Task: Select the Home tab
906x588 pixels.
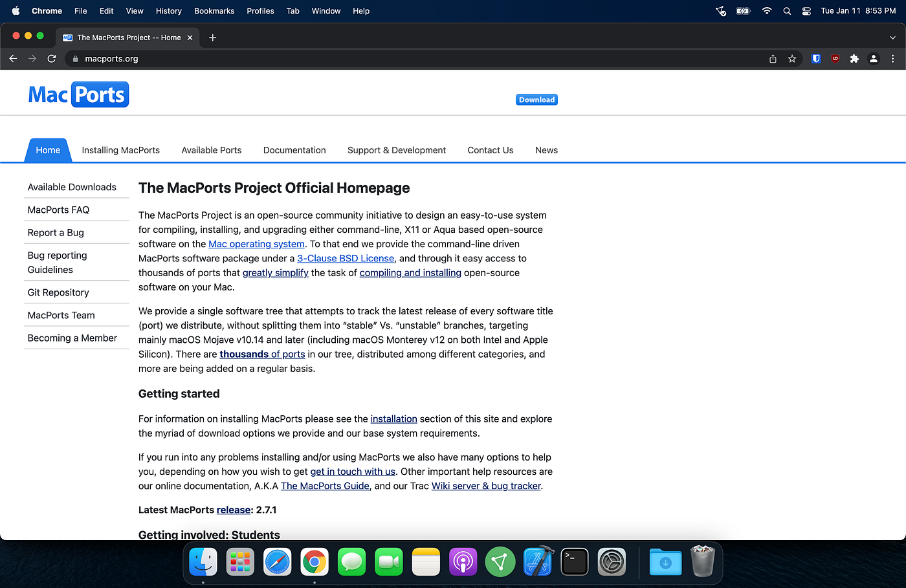Action: click(x=48, y=150)
